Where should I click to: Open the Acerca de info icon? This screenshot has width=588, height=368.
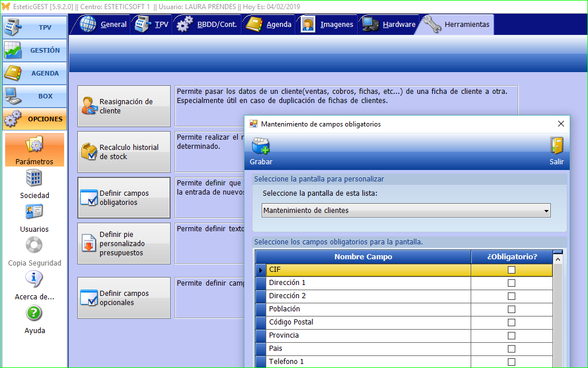tap(34, 280)
